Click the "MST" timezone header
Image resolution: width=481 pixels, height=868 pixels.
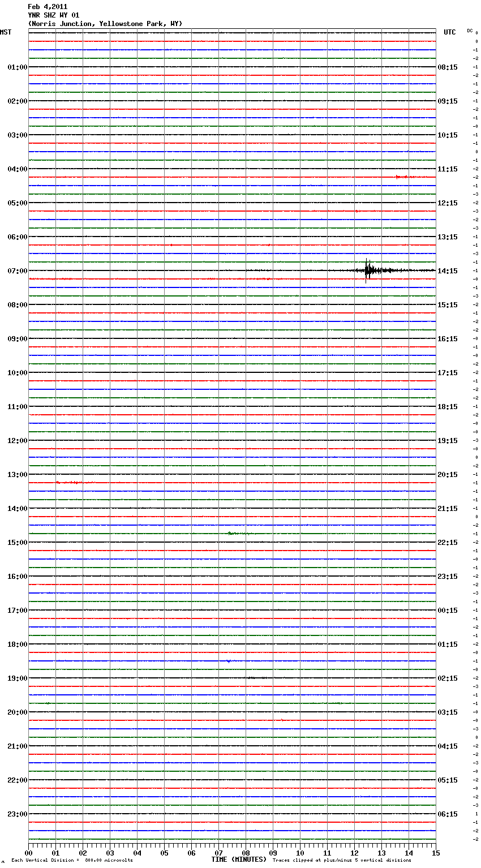[6, 32]
